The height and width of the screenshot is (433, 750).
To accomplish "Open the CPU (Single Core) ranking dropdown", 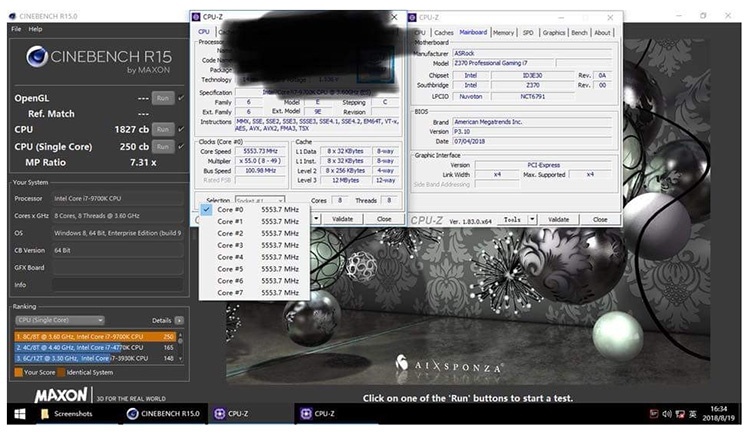I will pos(60,320).
